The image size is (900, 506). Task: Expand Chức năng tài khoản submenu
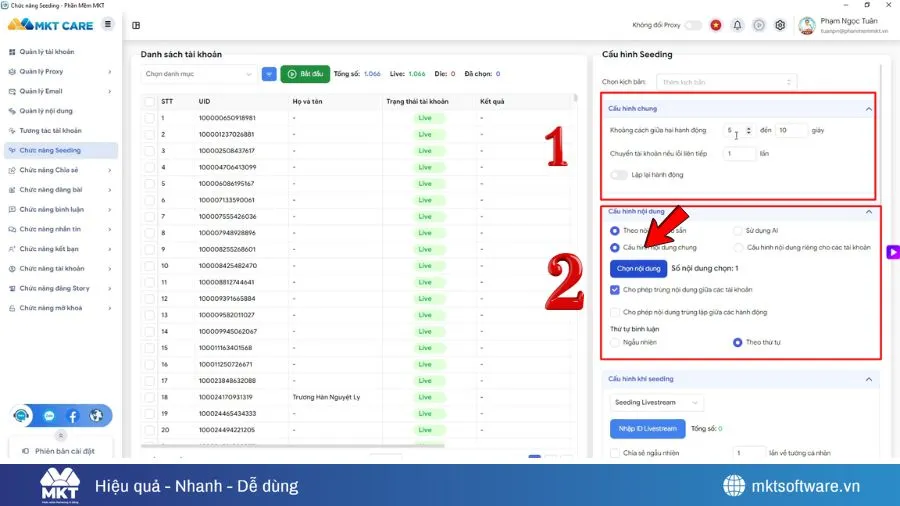[x=109, y=268]
